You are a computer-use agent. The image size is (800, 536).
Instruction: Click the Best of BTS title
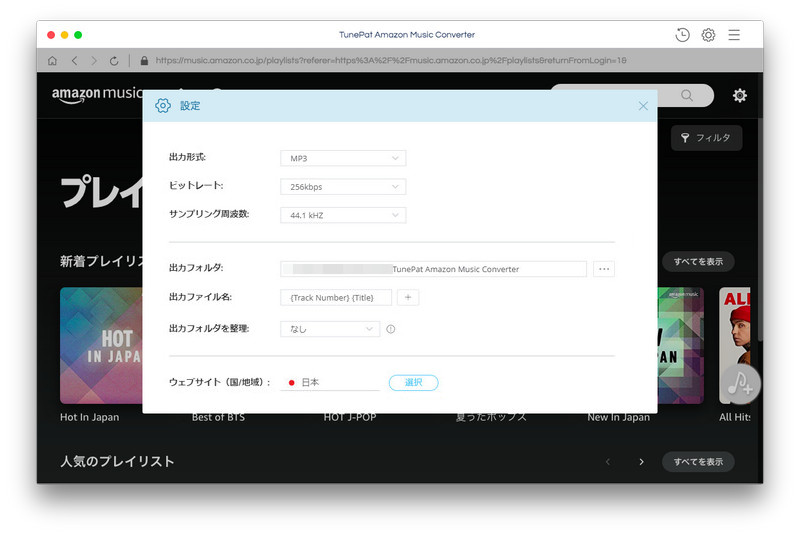(218, 417)
